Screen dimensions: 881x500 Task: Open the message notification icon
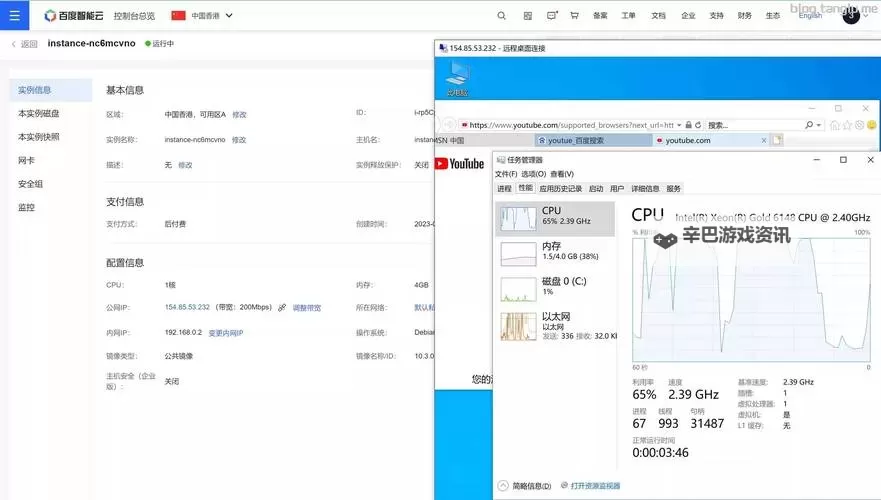552,16
